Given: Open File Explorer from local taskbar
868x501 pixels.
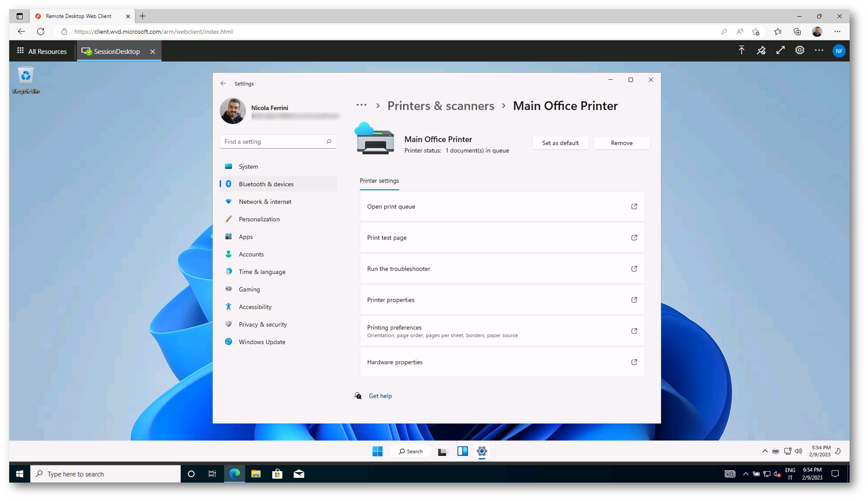Looking at the screenshot, I should click(255, 474).
